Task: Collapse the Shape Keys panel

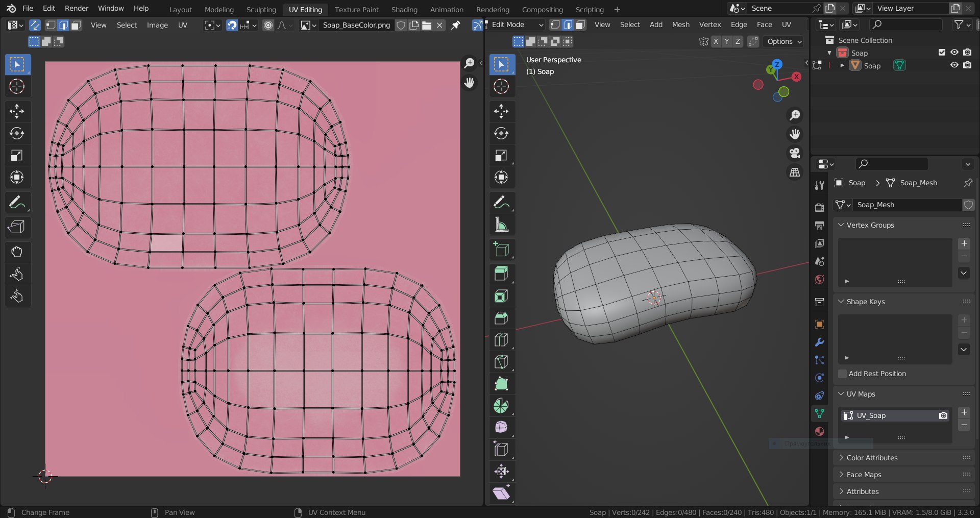Action: [x=841, y=302]
